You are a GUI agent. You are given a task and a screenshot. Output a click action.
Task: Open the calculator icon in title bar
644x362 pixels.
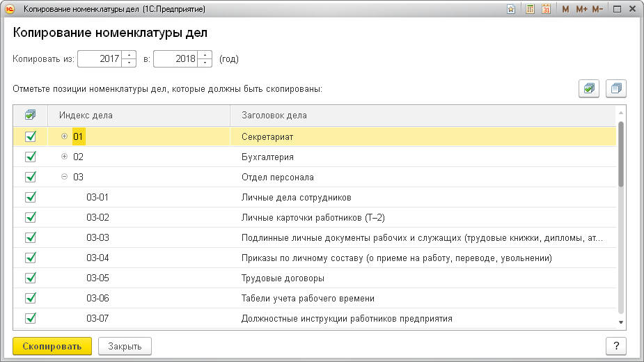pos(531,9)
